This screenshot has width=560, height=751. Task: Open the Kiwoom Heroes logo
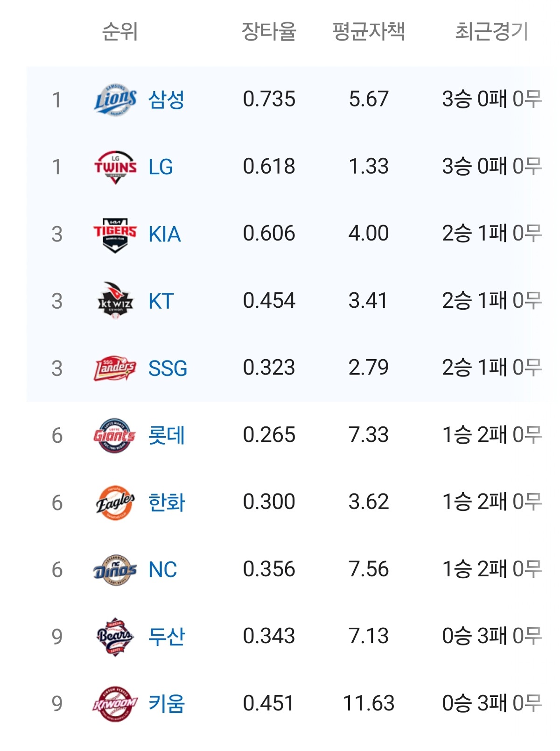tap(115, 704)
